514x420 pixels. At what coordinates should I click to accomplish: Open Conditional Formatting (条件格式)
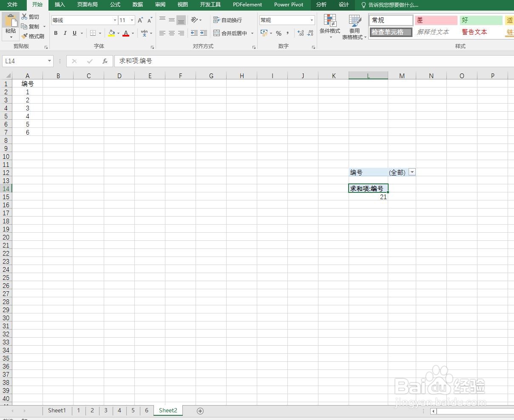(x=330, y=26)
